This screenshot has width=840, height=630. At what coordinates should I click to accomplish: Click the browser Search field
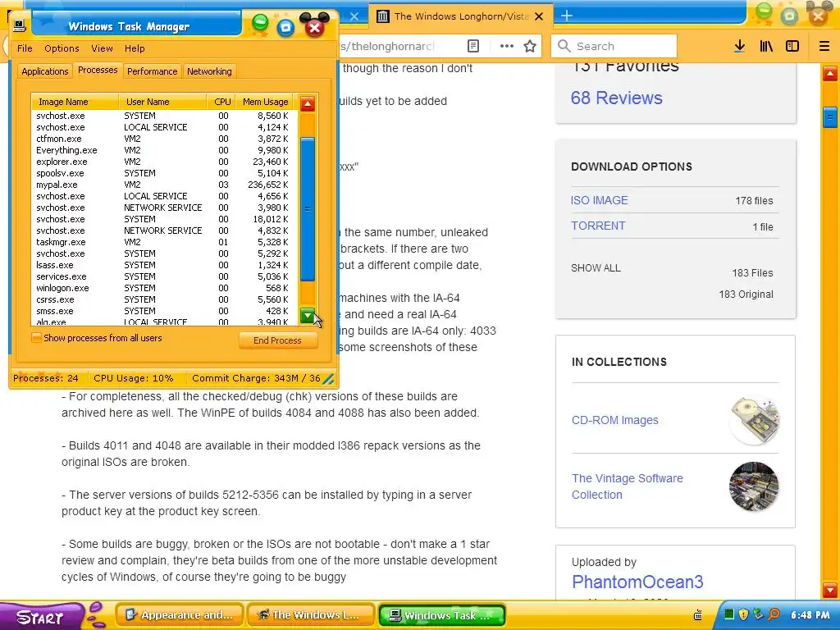pos(614,46)
